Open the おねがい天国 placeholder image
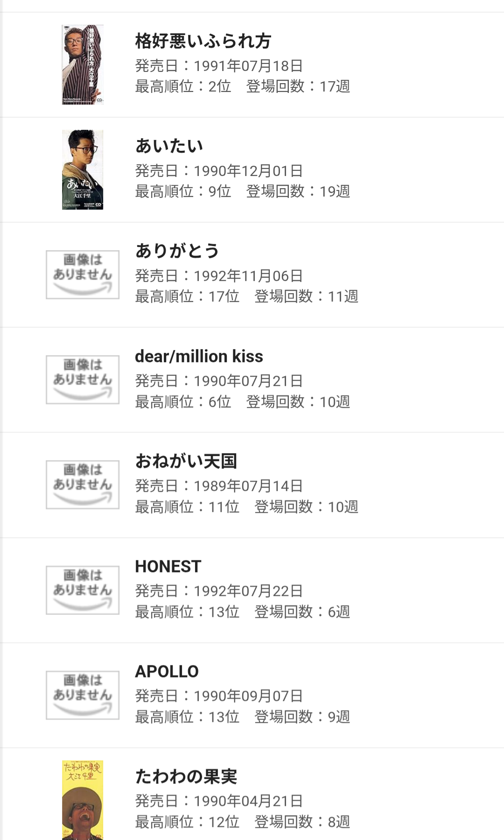The height and width of the screenshot is (840, 504). point(83,485)
